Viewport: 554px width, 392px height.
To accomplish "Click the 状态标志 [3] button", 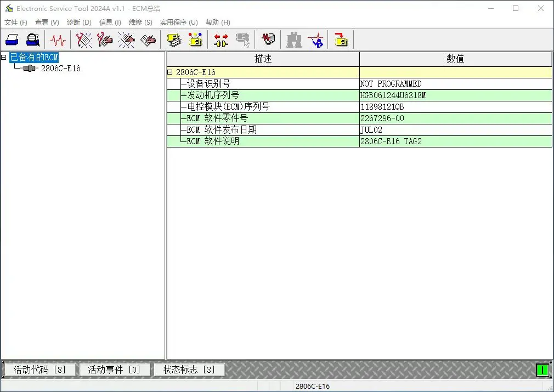I will [189, 370].
